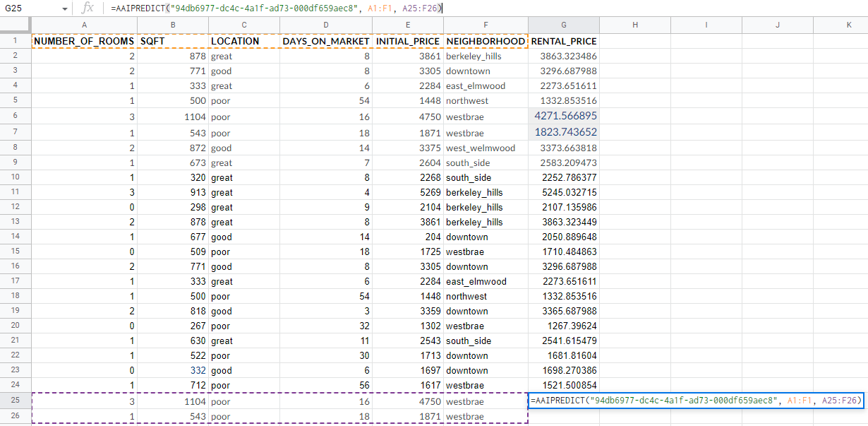This screenshot has width=868, height=426.
Task: Click SQFT value 677 cell
Action: [x=173, y=237]
